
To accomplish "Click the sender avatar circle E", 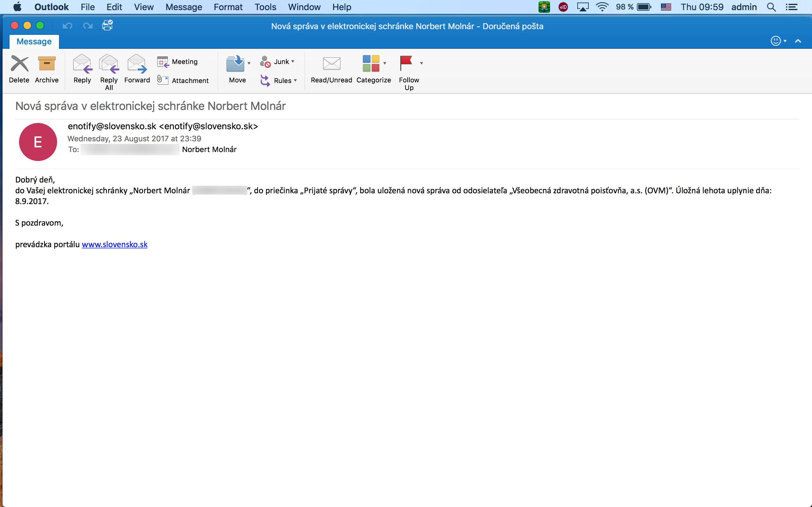I will (x=38, y=142).
